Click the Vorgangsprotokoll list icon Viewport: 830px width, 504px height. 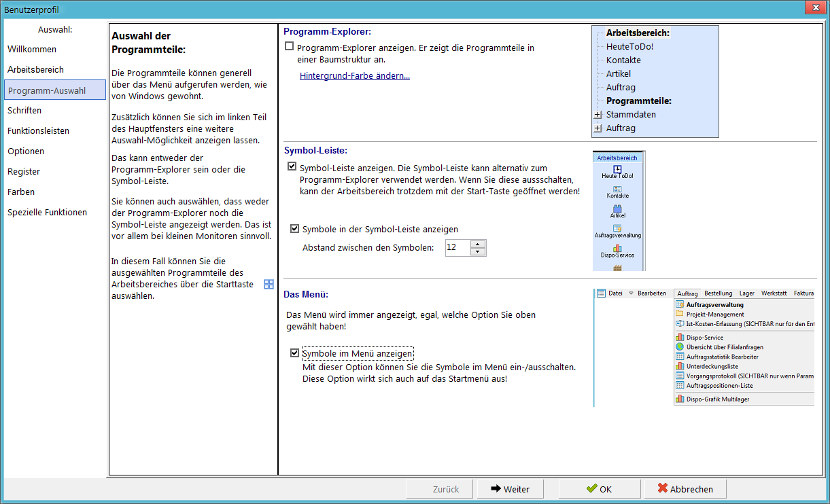(x=680, y=376)
